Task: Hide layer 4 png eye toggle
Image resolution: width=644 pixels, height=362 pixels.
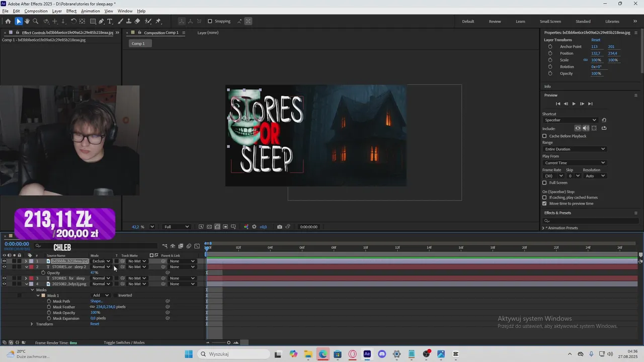Action: point(4,284)
